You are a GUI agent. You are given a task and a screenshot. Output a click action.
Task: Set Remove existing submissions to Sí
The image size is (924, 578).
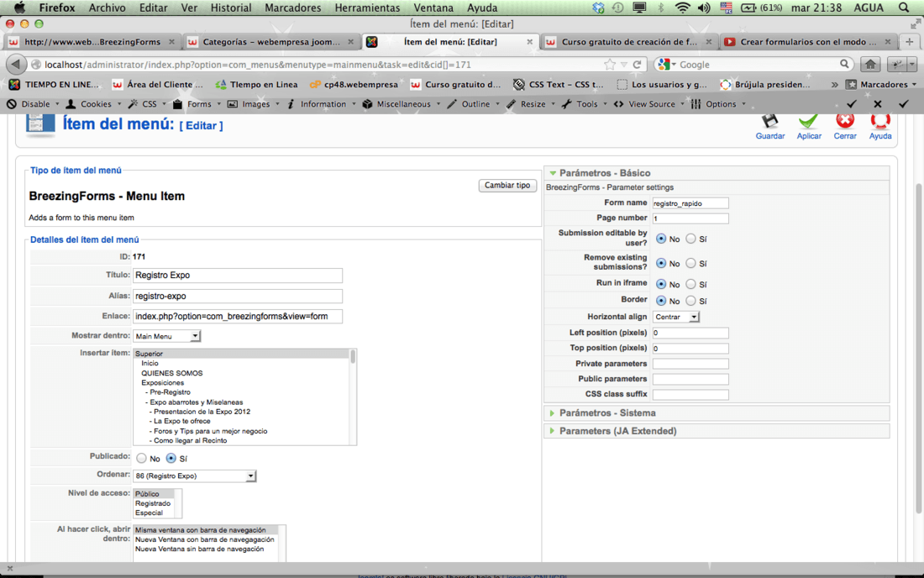pos(690,263)
